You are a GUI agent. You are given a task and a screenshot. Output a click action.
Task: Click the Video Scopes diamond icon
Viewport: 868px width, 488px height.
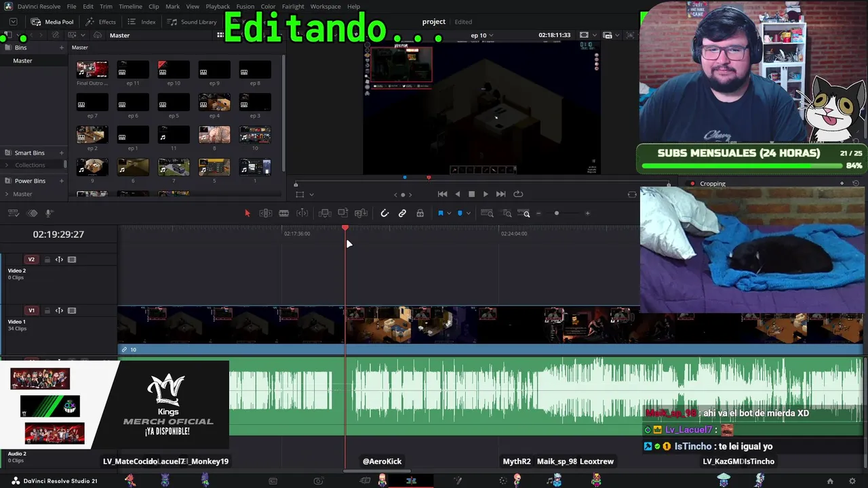click(32, 213)
